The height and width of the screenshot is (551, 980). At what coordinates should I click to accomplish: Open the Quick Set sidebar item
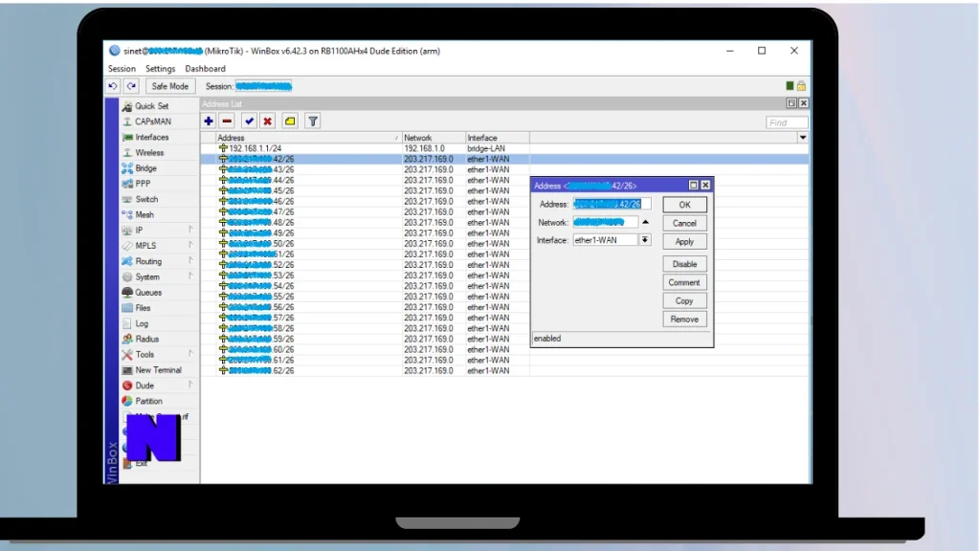coord(152,106)
